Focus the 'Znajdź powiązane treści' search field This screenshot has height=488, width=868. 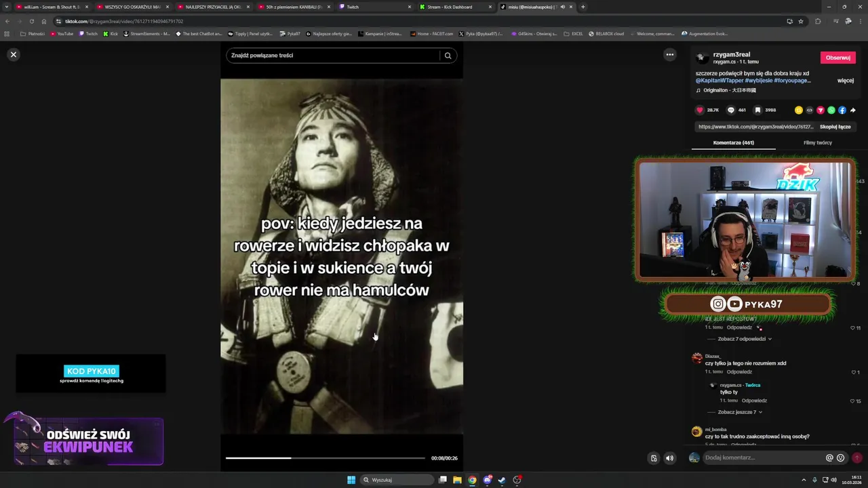[332, 56]
